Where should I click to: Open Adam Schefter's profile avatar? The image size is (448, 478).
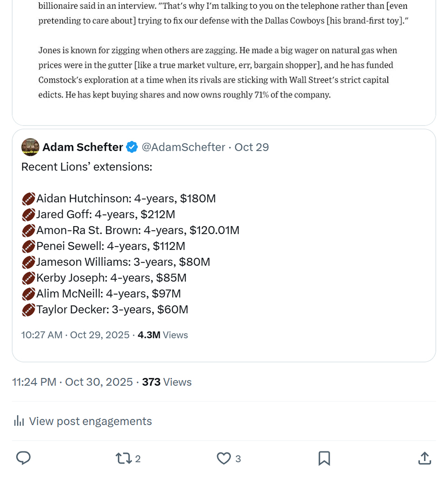[x=30, y=147]
